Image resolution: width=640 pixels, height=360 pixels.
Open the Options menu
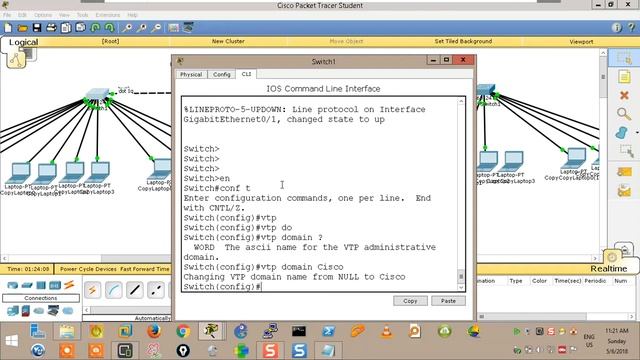pyautogui.click(x=43, y=15)
